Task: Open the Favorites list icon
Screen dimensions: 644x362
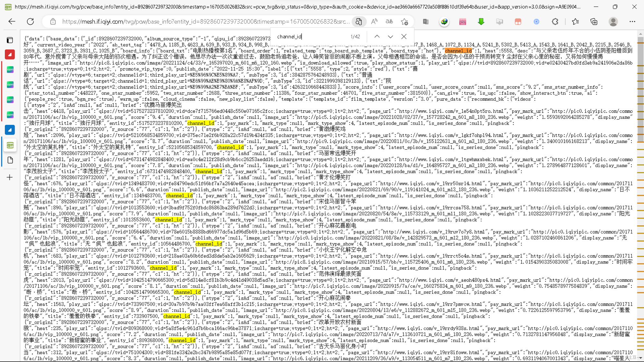Action: 575,22
